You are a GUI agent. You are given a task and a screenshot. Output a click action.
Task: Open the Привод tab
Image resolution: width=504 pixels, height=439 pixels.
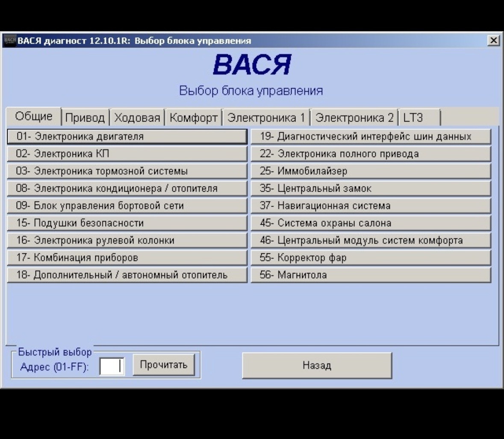click(x=85, y=118)
